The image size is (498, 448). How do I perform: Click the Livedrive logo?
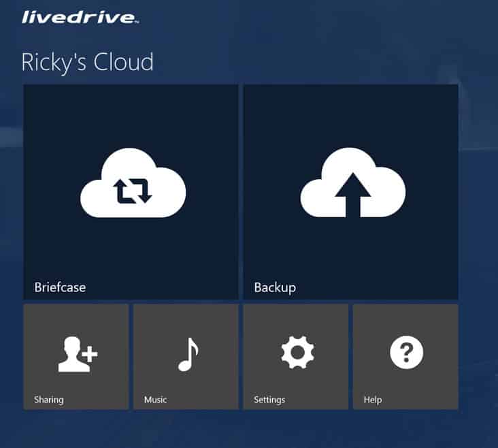(x=80, y=17)
